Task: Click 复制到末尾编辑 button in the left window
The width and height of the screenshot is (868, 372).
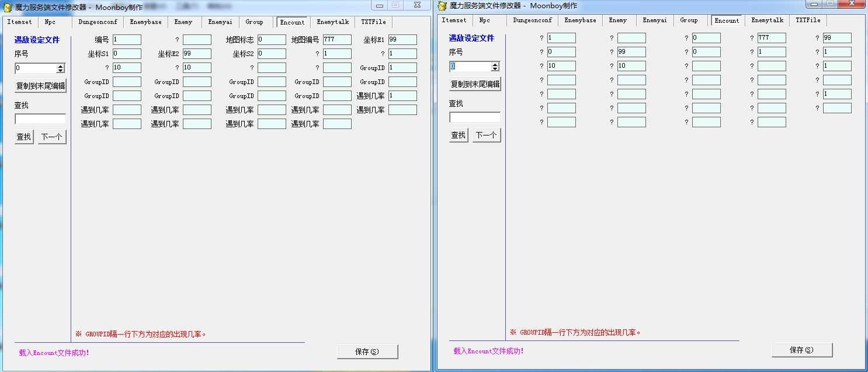Action: point(41,86)
